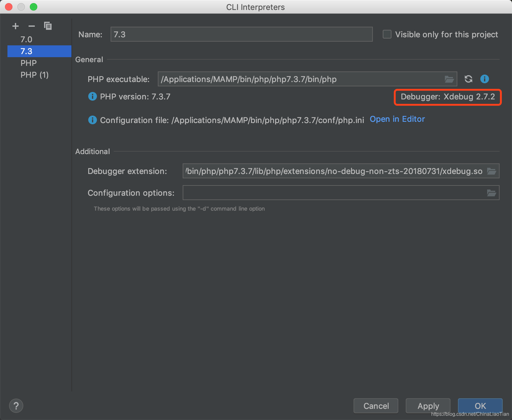Open php.ini in editor
The width and height of the screenshot is (512, 420).
pyautogui.click(x=397, y=119)
